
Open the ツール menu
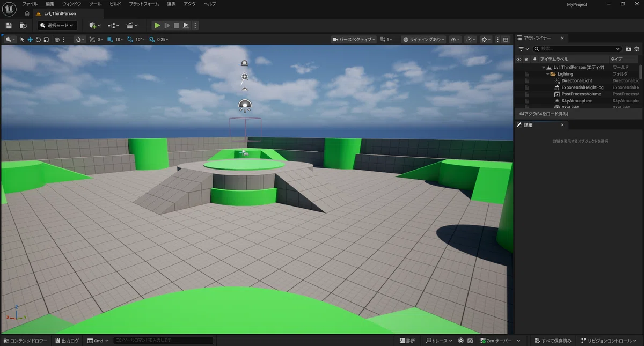pyautogui.click(x=95, y=4)
